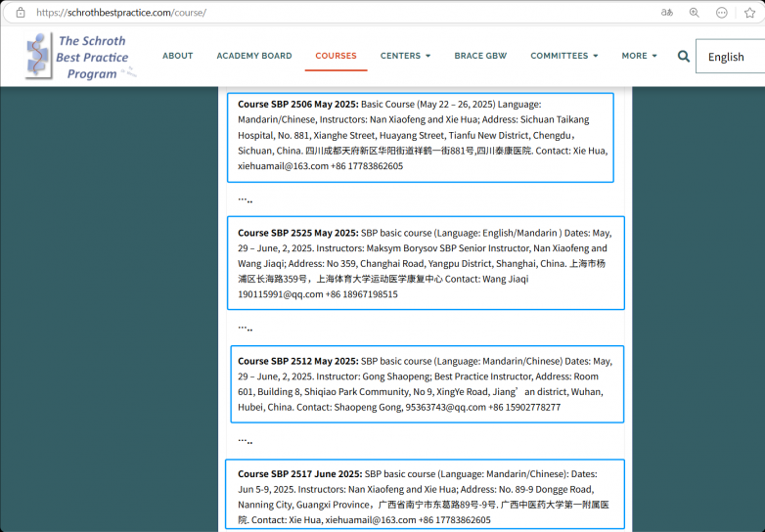This screenshot has width=765, height=532.
Task: Open the ABOUT menu item
Action: [x=178, y=56]
